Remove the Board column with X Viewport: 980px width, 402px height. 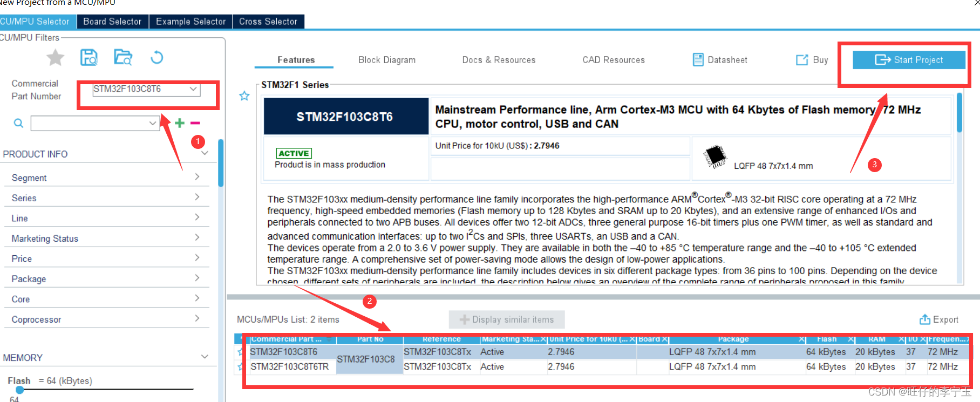point(665,339)
